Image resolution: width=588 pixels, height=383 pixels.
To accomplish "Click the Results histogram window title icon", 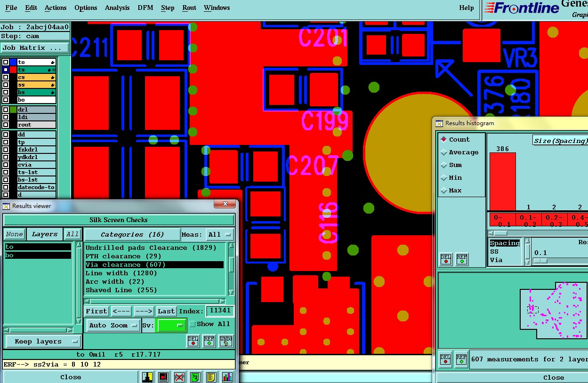I will coord(440,123).
